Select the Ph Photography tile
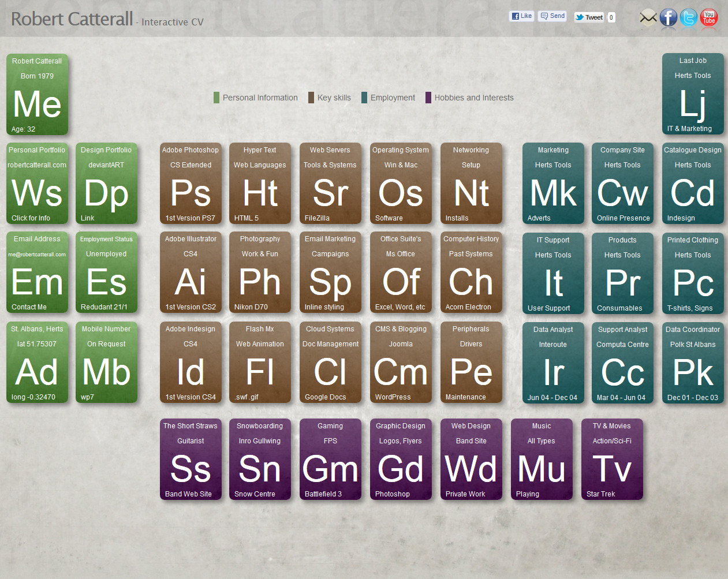 click(x=260, y=272)
